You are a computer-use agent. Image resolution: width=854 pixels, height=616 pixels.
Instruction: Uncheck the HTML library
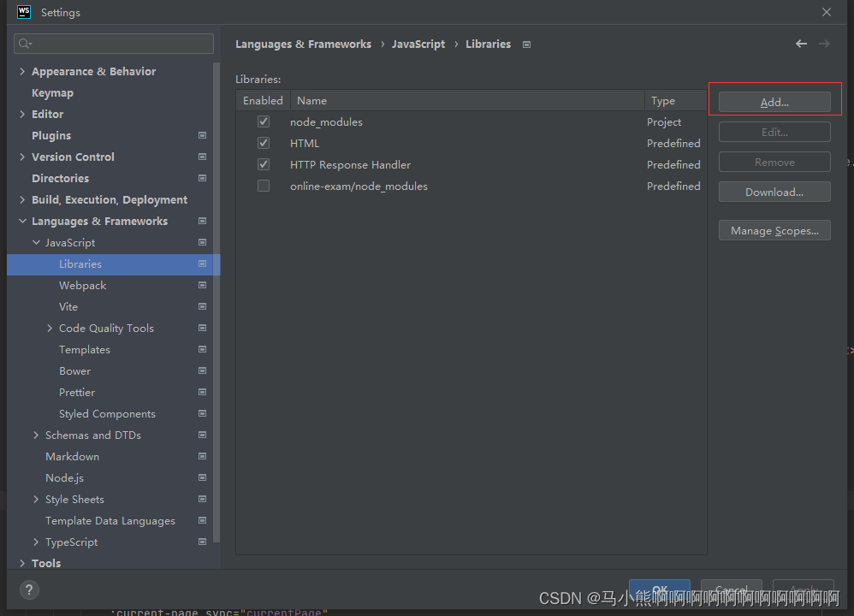(x=265, y=143)
